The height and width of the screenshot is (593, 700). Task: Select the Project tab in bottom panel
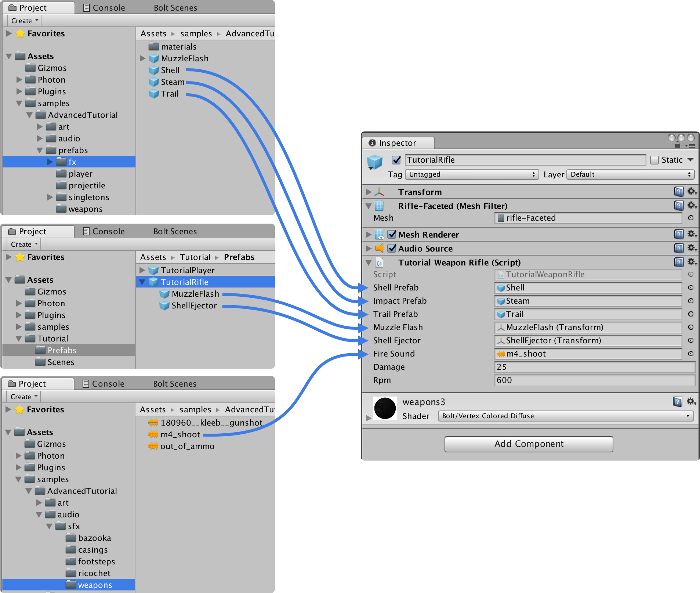38,384
